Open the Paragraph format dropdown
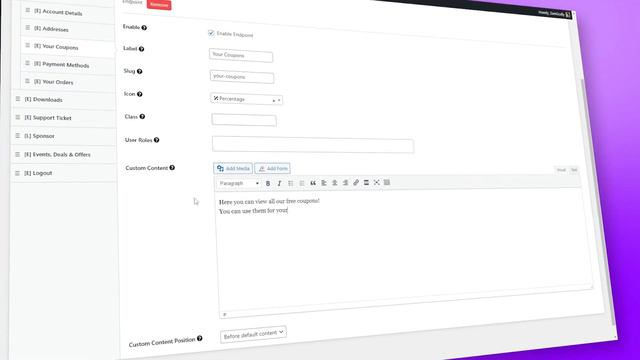This screenshot has width=640, height=360. (x=239, y=183)
